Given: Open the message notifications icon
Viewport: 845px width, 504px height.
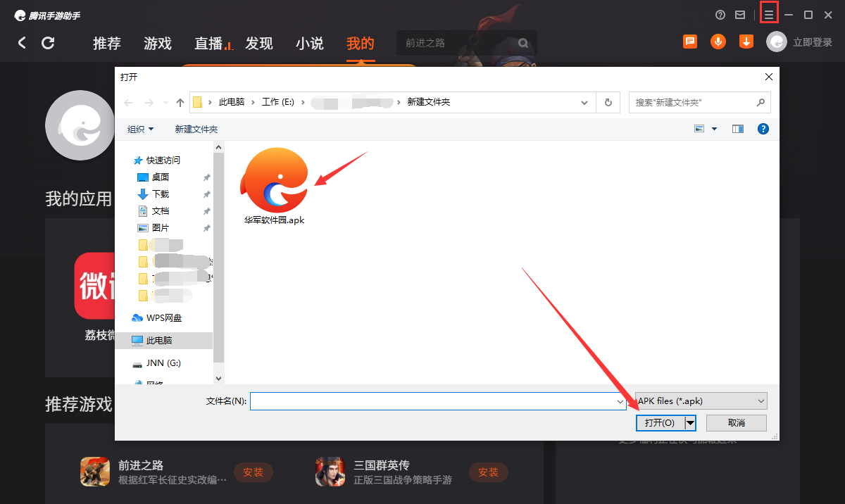Looking at the screenshot, I should (x=689, y=42).
